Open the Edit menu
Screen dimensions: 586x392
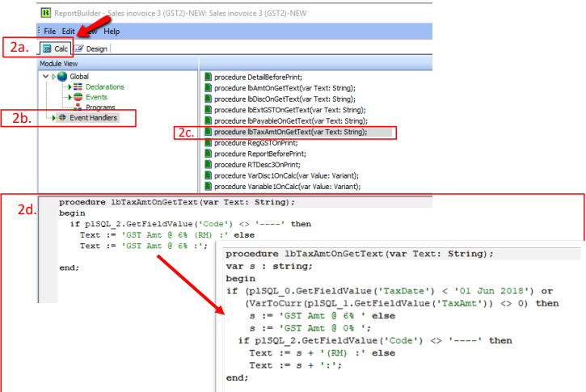70,31
